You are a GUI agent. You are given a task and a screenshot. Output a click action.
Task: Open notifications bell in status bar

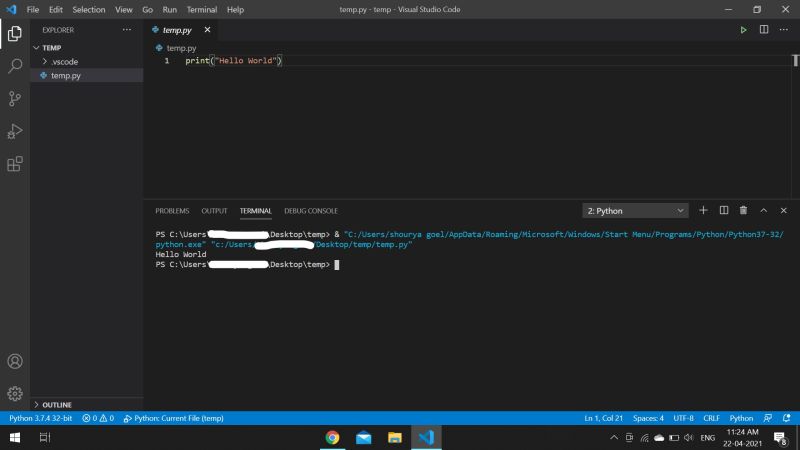pyautogui.click(x=787, y=418)
